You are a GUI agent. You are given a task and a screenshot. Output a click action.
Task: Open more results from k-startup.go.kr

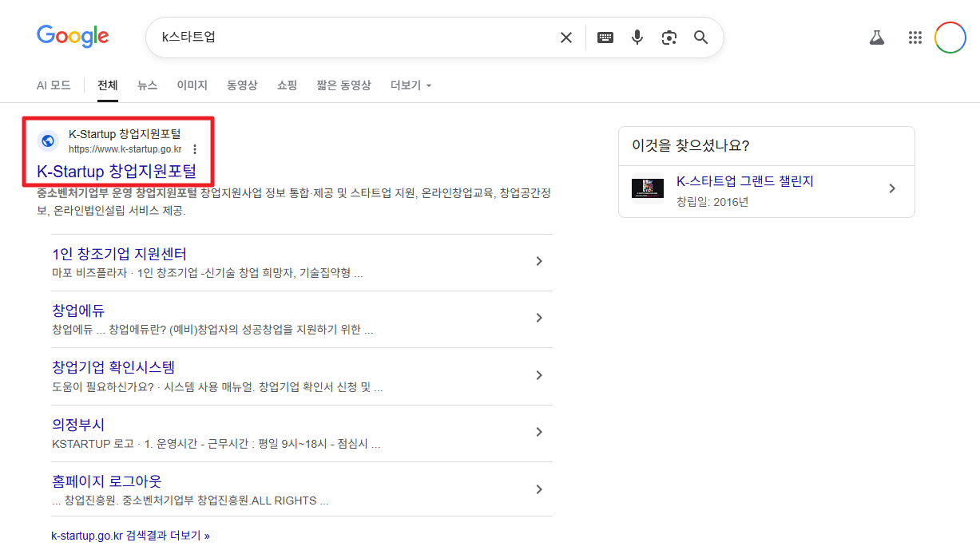(x=129, y=535)
